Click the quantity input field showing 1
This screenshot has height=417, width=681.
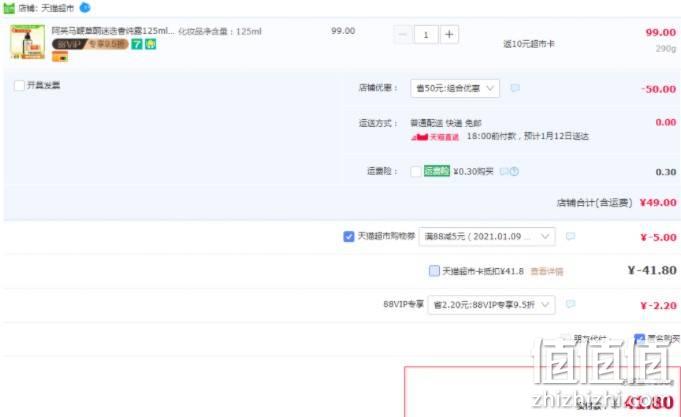(x=426, y=35)
